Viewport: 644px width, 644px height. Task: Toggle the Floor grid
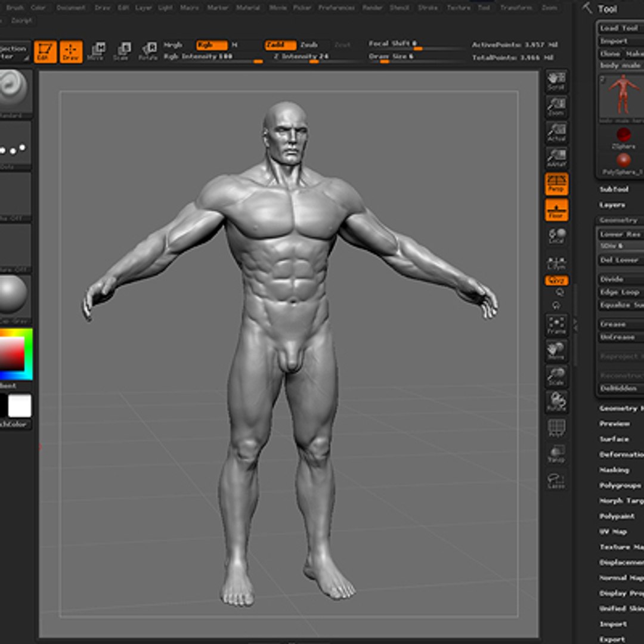(x=556, y=210)
